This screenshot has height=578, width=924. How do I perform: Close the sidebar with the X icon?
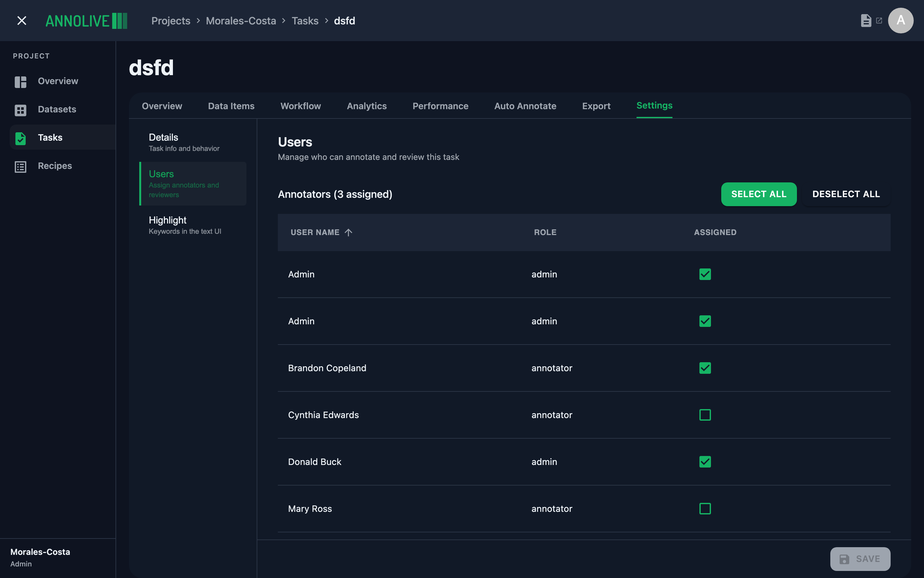point(22,21)
